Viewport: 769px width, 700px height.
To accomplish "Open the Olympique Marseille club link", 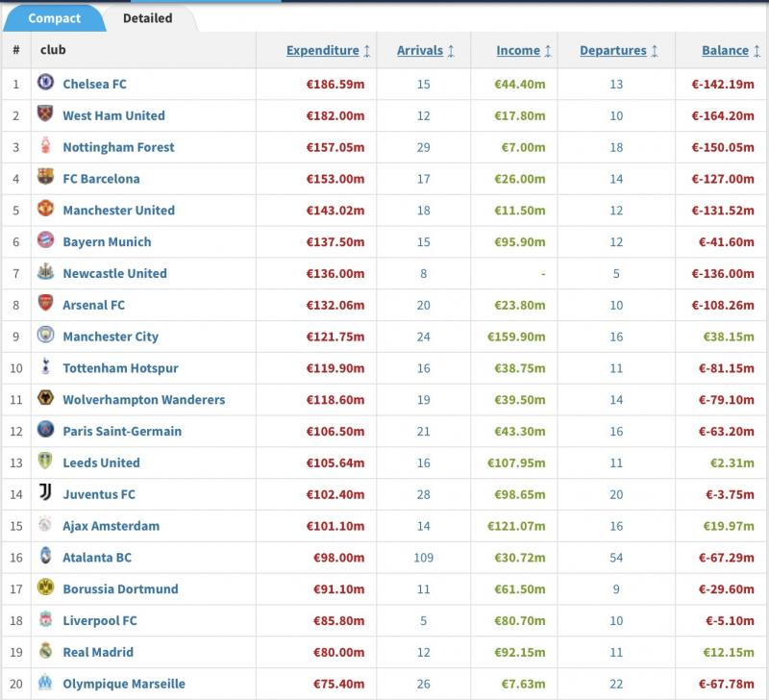I will click(124, 684).
